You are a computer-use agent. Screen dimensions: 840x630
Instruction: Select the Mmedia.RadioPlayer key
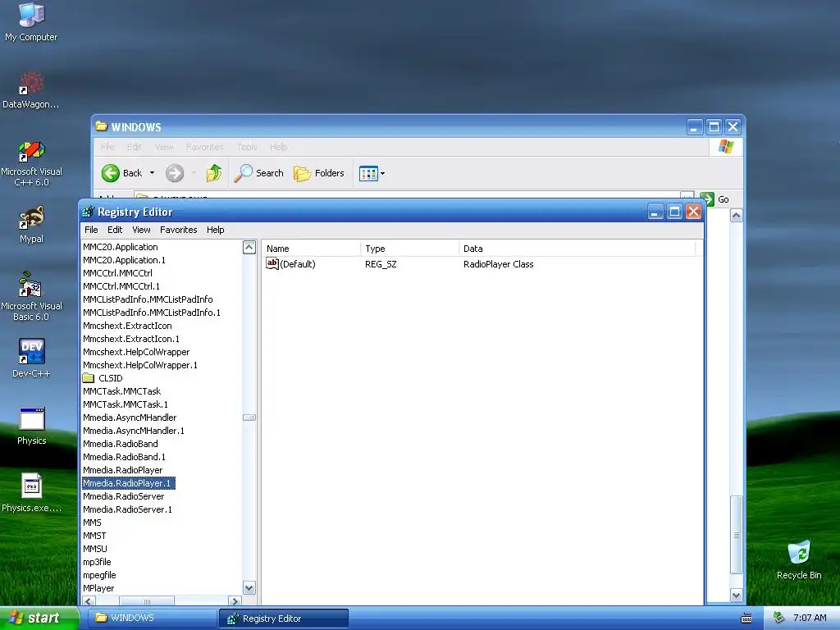[x=123, y=470]
